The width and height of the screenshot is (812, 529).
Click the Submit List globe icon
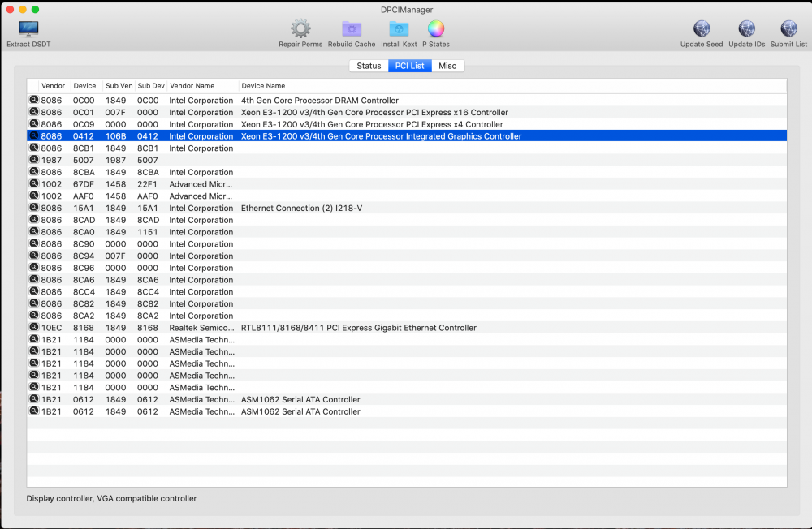[x=788, y=29]
